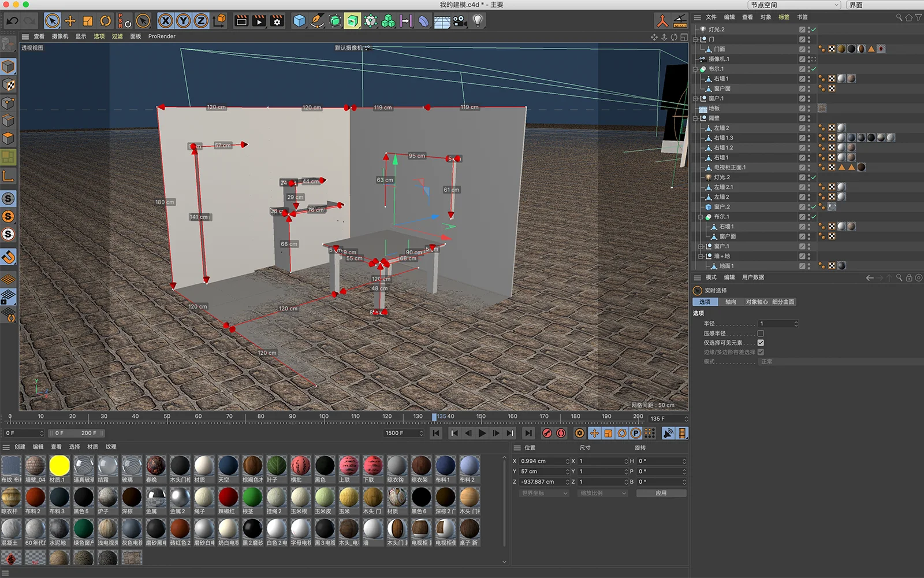Add a cube primitive from toolbar
The height and width of the screenshot is (578, 924).
click(x=299, y=21)
